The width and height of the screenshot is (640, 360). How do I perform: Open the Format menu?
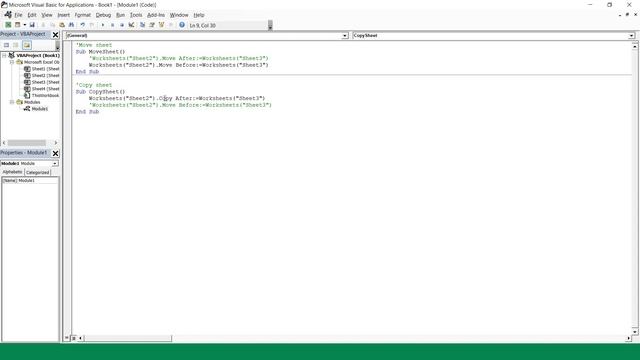point(82,15)
